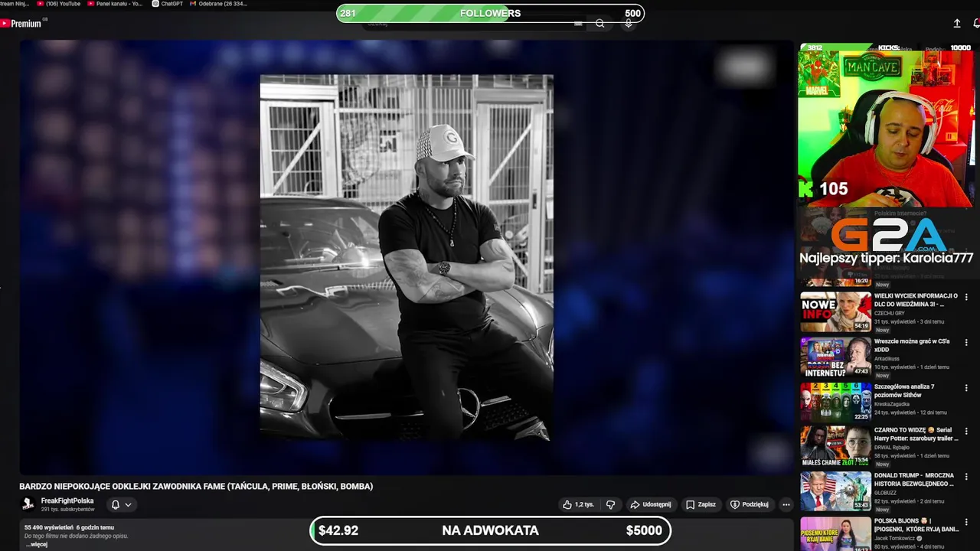Screen dimensions: 980x551
Task: Click the video title 'BARDZO NIEPOKOJĄCE ODKLEJKI ZAWODNIKA FAME'
Action: (196, 486)
